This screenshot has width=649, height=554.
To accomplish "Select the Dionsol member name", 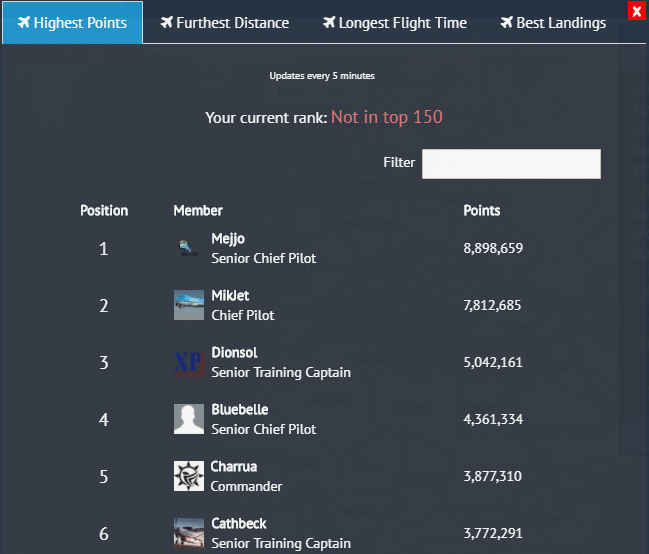I will [234, 352].
